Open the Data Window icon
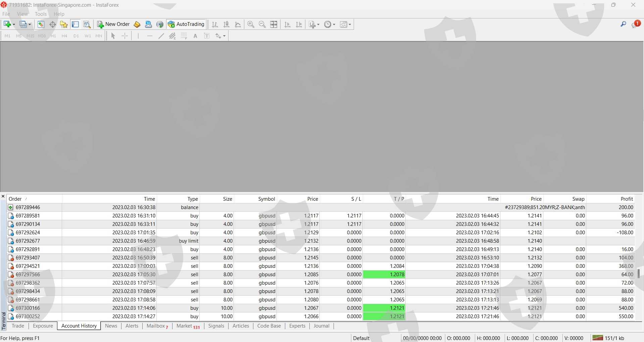This screenshot has width=644, height=342. click(53, 24)
